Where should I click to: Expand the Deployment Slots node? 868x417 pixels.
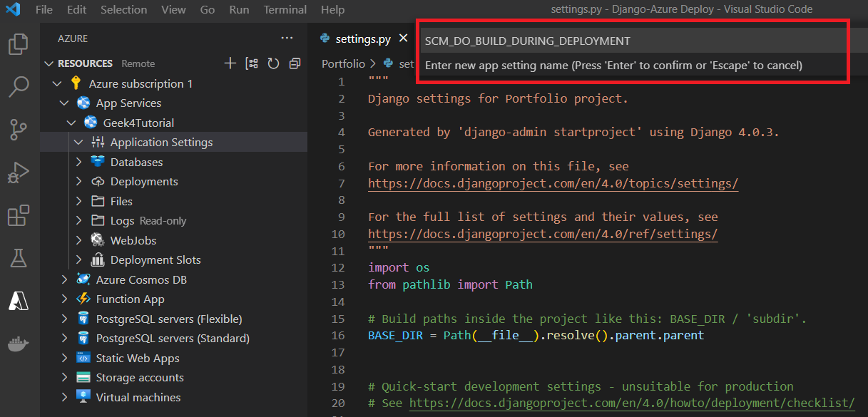78,259
